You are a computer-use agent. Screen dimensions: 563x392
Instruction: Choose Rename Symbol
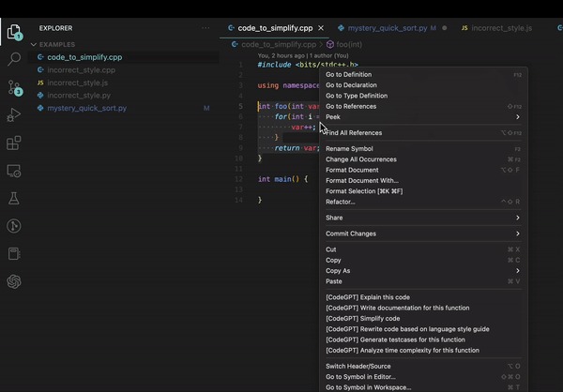click(423, 149)
